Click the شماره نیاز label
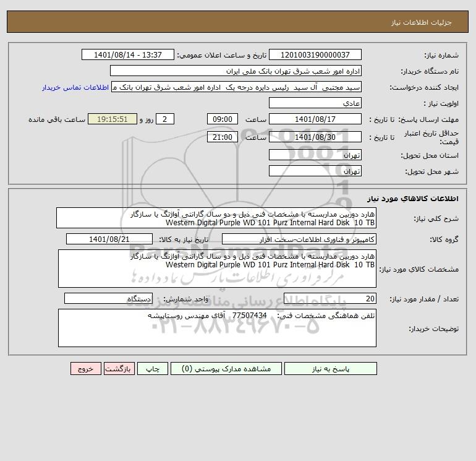 click(441, 55)
